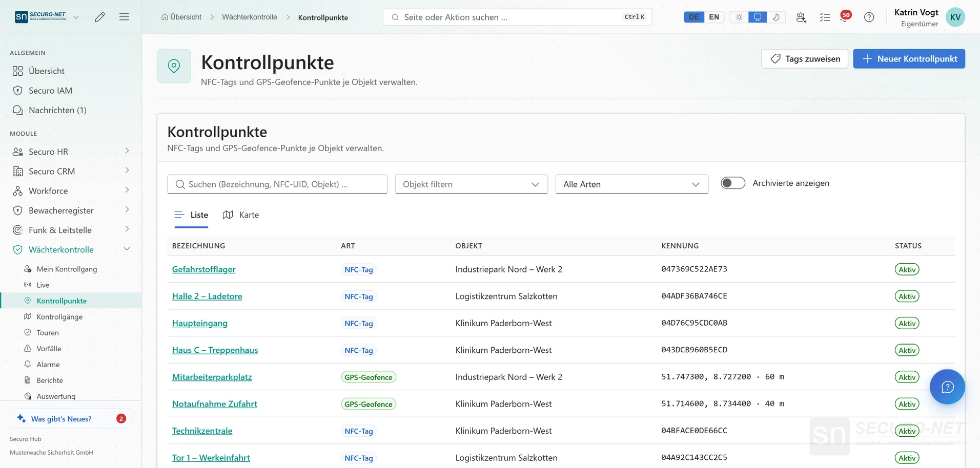
Task: Open the hamburger menu icon
Action: (x=124, y=17)
